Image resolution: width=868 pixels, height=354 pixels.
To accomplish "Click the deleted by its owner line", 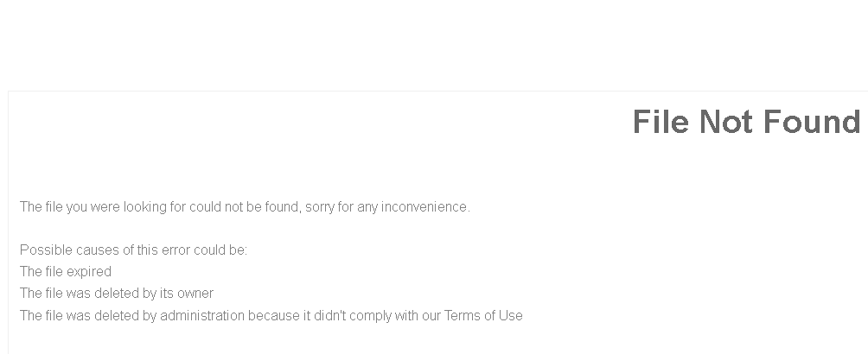I will [116, 294].
